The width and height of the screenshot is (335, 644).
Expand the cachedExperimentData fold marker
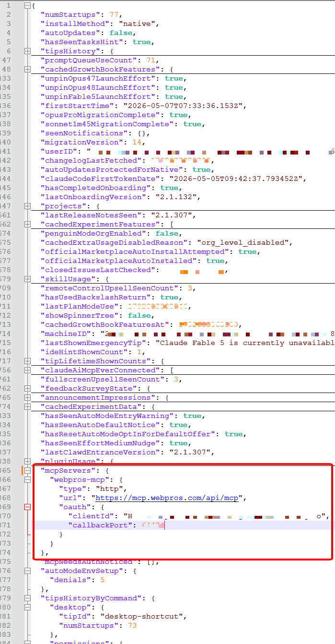pos(27,406)
